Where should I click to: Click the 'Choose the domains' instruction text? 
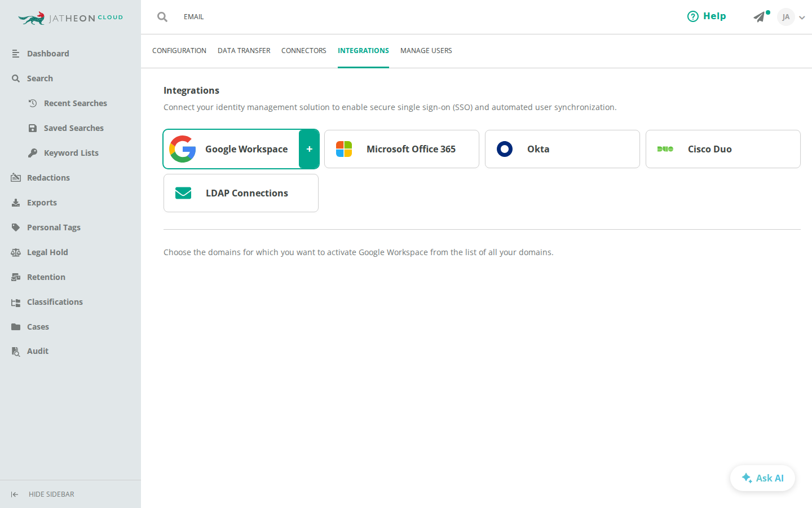pyautogui.click(x=359, y=252)
